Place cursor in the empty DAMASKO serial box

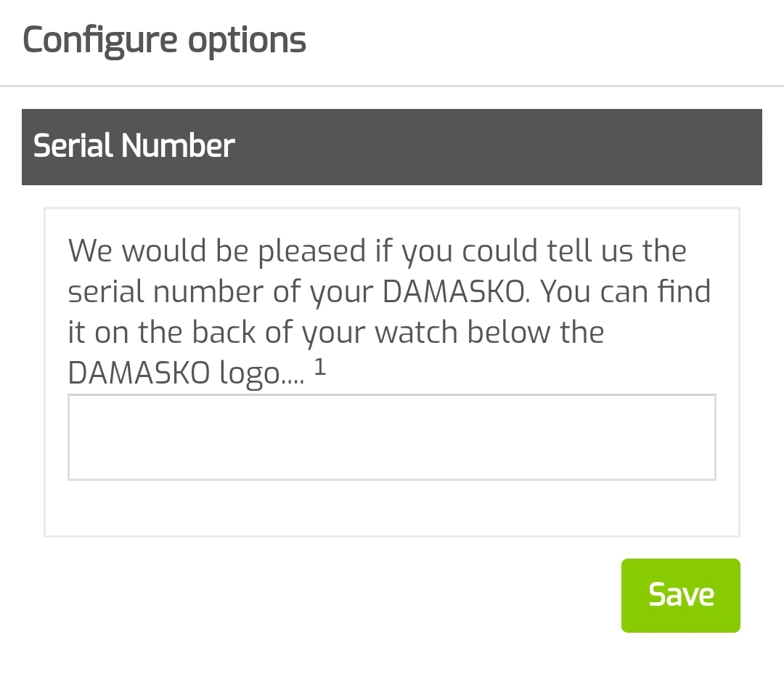coord(391,437)
